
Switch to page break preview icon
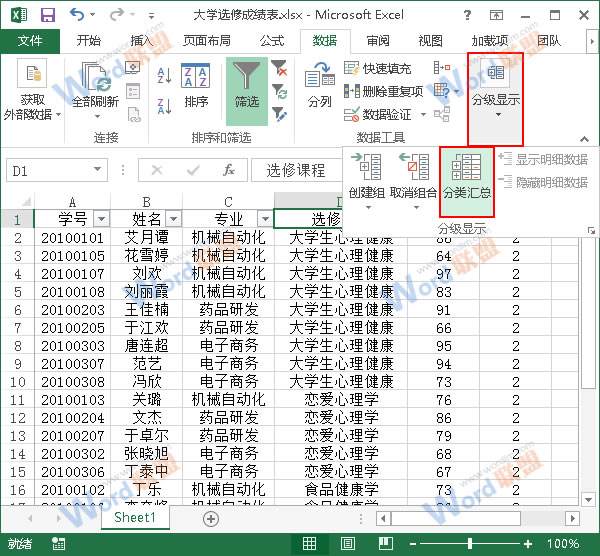386,543
